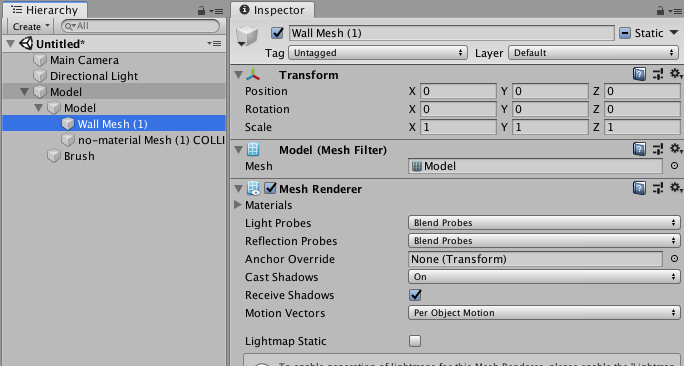
Task: Click the Scale Z field
Action: pos(642,127)
